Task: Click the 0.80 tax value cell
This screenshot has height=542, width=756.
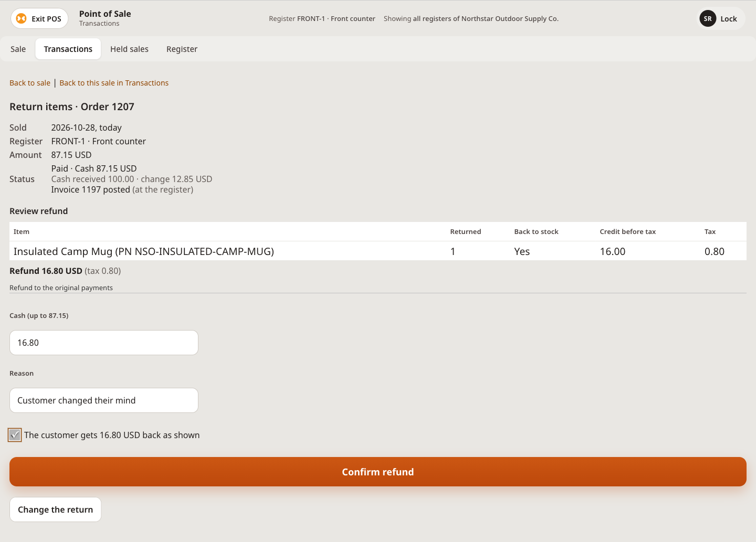Action: (715, 251)
